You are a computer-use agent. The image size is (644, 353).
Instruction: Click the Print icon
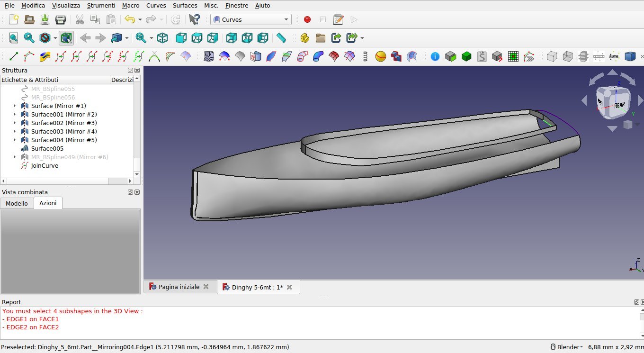click(61, 19)
